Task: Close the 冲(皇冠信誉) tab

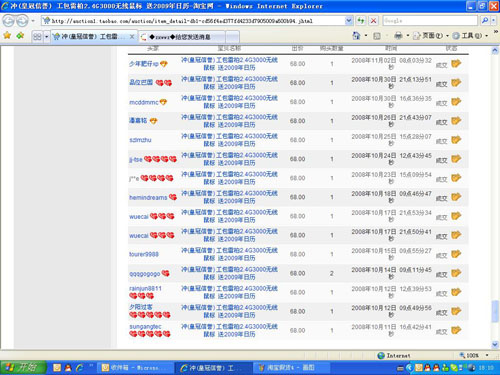Action: point(132,37)
